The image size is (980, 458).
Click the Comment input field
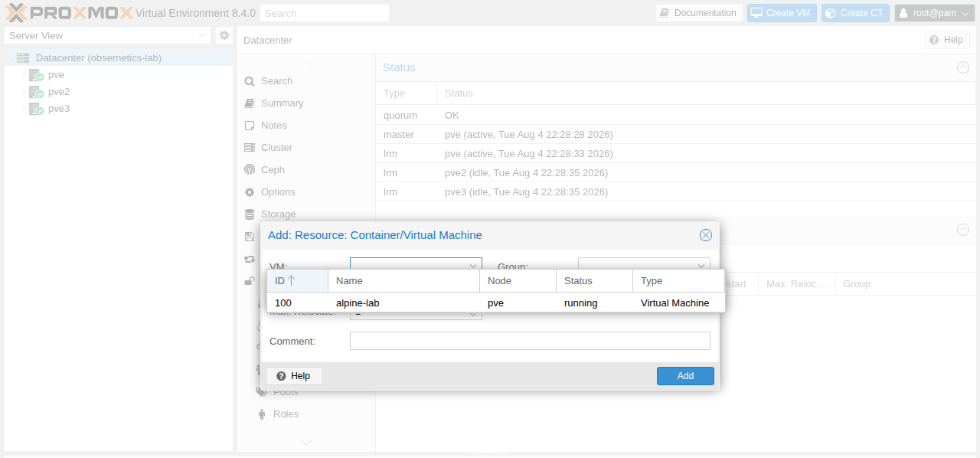point(530,341)
